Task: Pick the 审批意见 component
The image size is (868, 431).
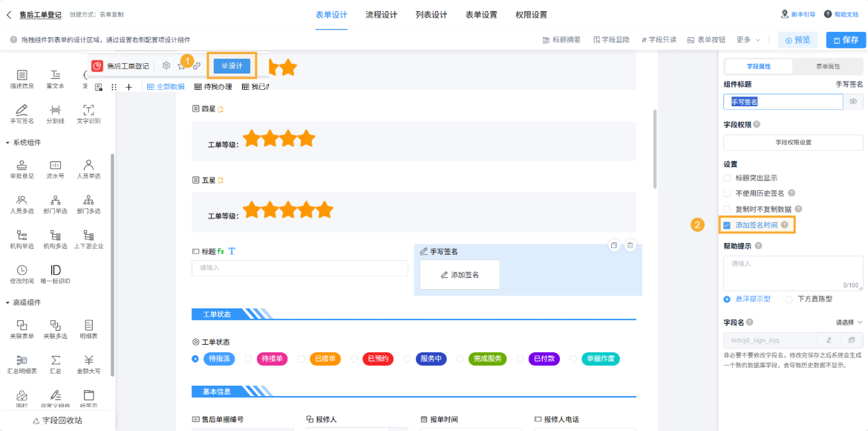Action: [22, 170]
